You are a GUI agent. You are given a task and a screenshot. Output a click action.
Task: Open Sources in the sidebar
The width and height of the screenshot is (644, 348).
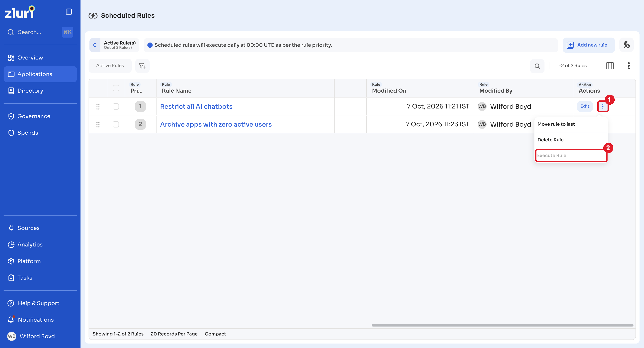tap(40, 228)
